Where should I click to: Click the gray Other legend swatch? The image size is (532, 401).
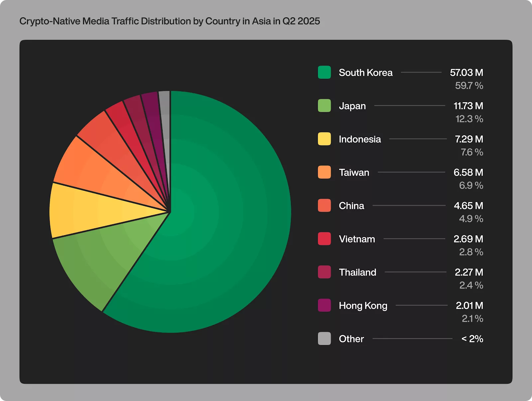tap(324, 339)
